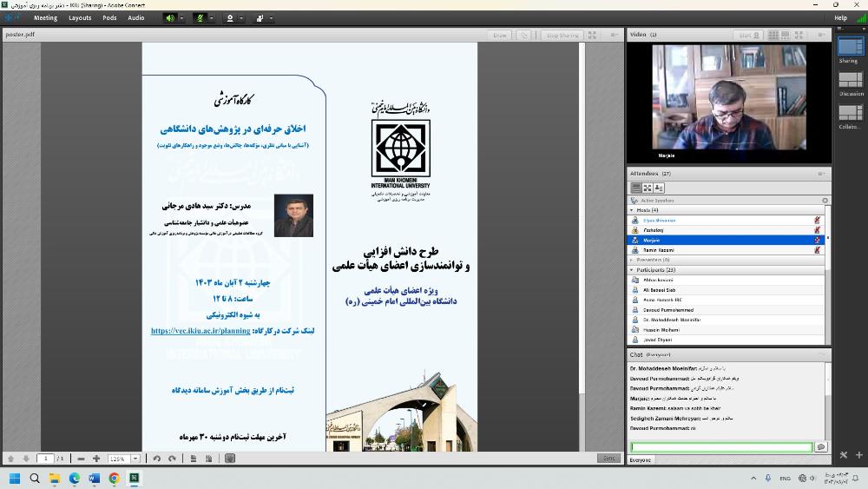Screen dimensions: 868x489
Task: Switch to the Discussion layout
Action: click(850, 82)
